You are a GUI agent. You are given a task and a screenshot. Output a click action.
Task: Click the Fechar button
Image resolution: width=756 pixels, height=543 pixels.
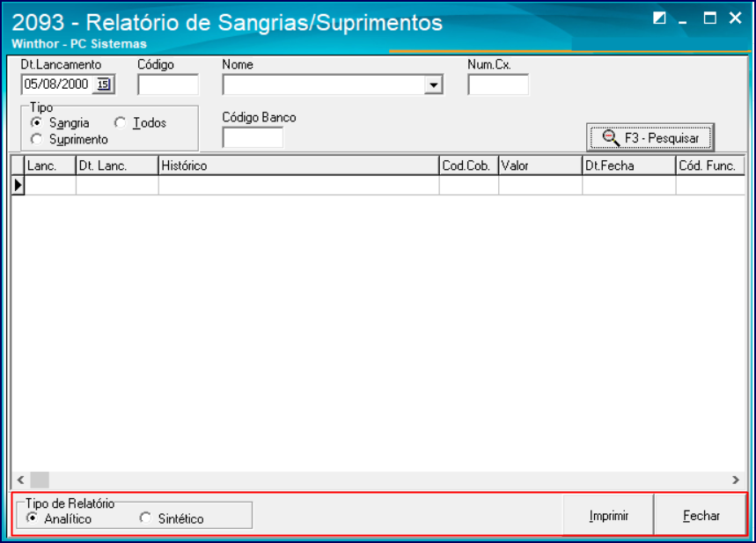click(701, 516)
